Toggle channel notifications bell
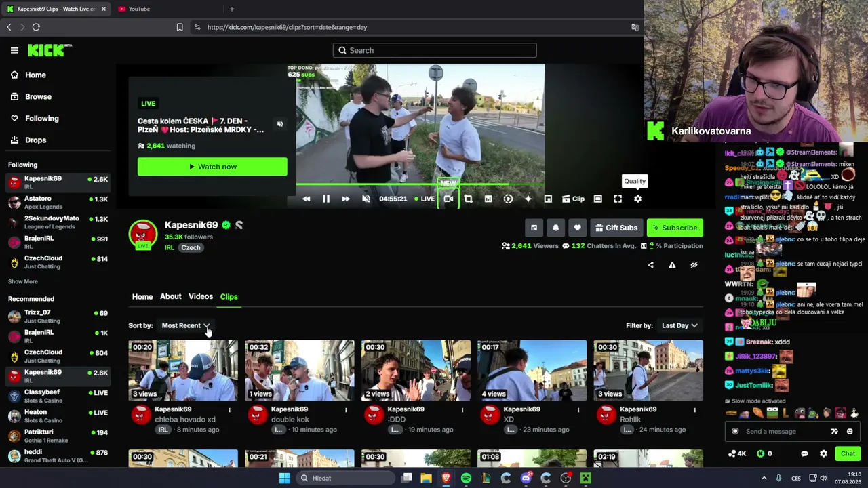The height and width of the screenshot is (488, 868). 555,228
